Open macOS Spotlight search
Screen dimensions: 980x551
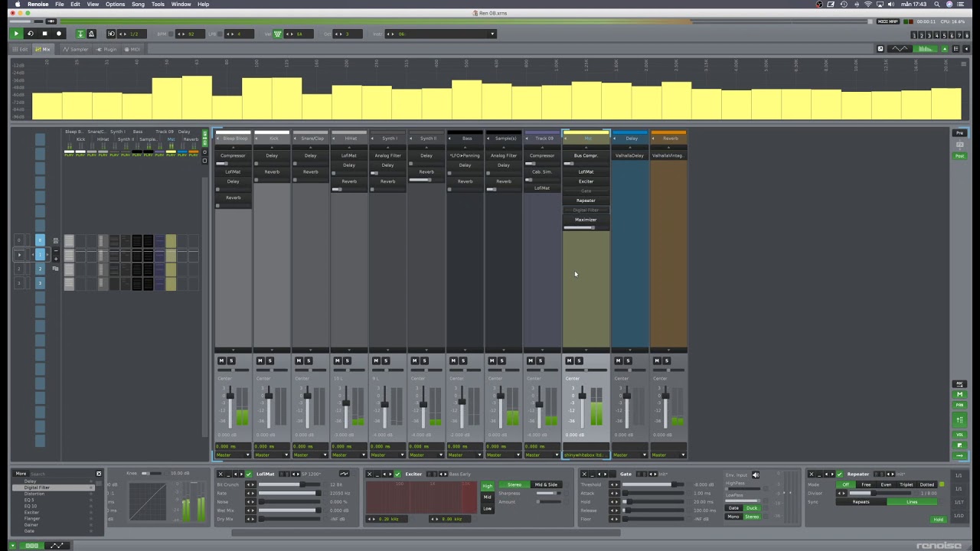tap(936, 4)
